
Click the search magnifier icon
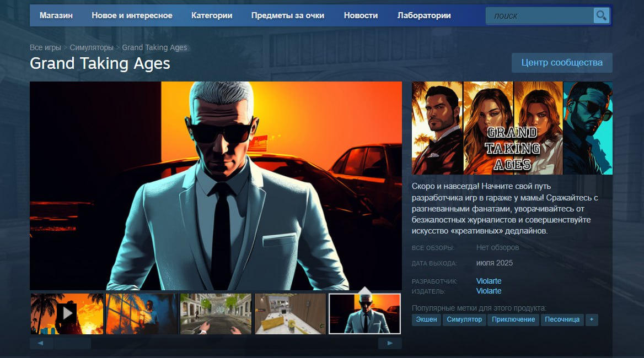pos(602,15)
